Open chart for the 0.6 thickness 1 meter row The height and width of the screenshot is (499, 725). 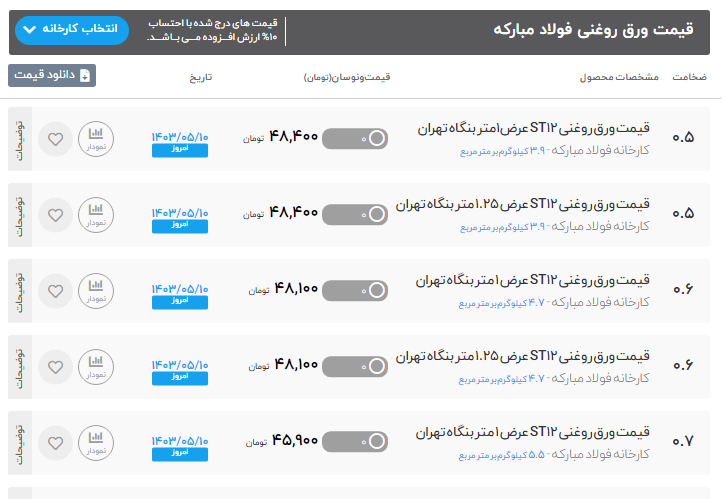coord(95,291)
